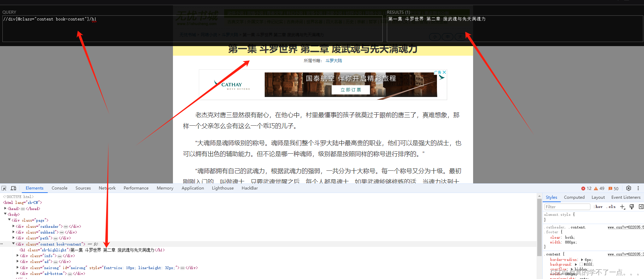Viewport: 644px width, 279px height.
Task: Switch to the Console tab
Action: tap(59, 188)
